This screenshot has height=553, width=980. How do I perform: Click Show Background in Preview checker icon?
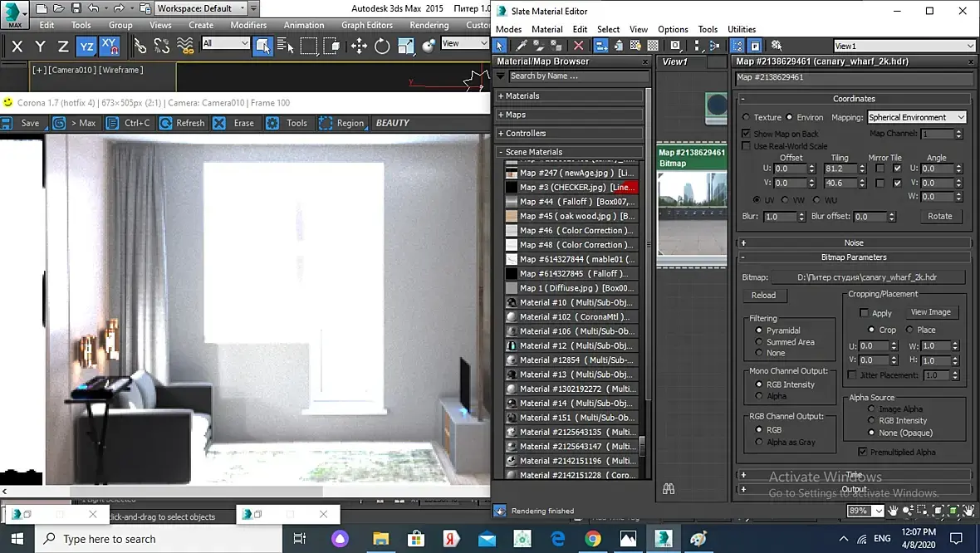pyautogui.click(x=653, y=46)
